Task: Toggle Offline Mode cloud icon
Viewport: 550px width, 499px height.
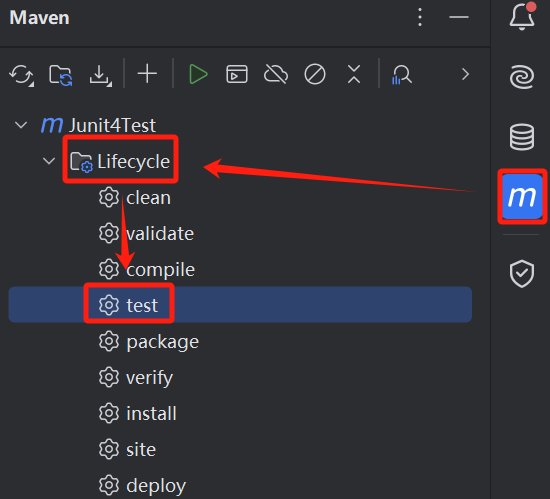Action: pos(276,74)
